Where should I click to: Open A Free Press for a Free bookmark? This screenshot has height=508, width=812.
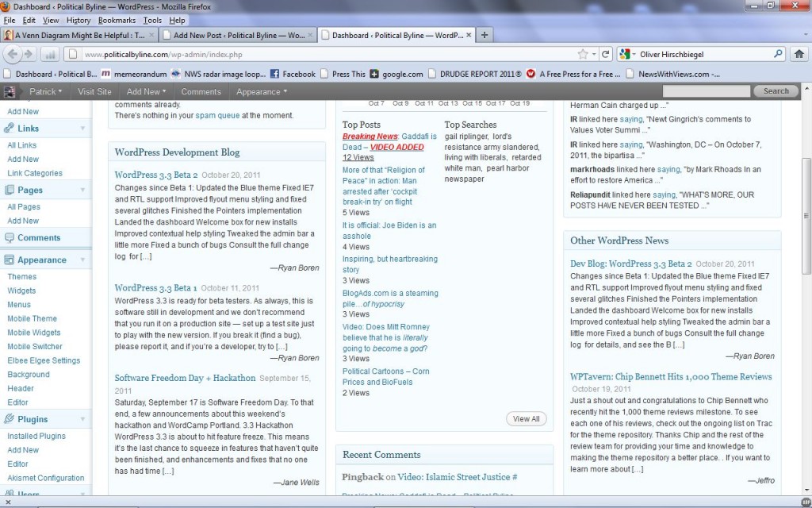click(573, 74)
